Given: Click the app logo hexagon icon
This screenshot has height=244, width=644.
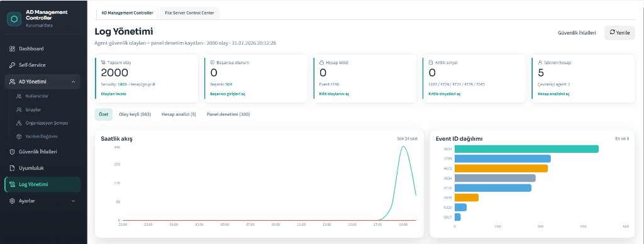Looking at the screenshot, I should pyautogui.click(x=14, y=19).
